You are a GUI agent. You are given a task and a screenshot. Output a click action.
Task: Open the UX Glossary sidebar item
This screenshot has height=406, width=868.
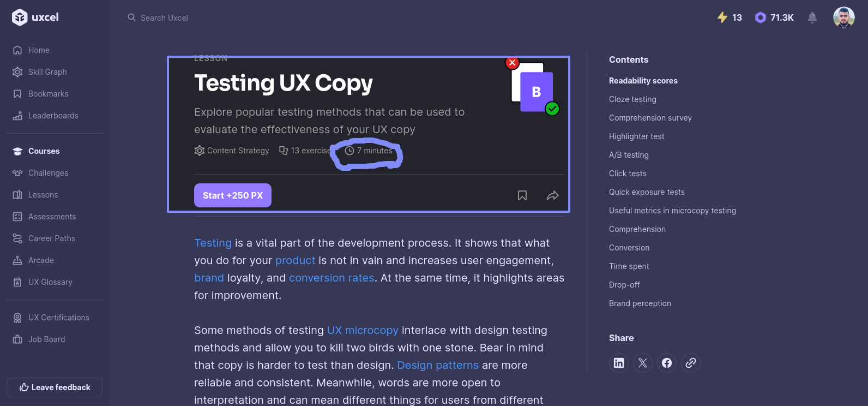(x=50, y=282)
